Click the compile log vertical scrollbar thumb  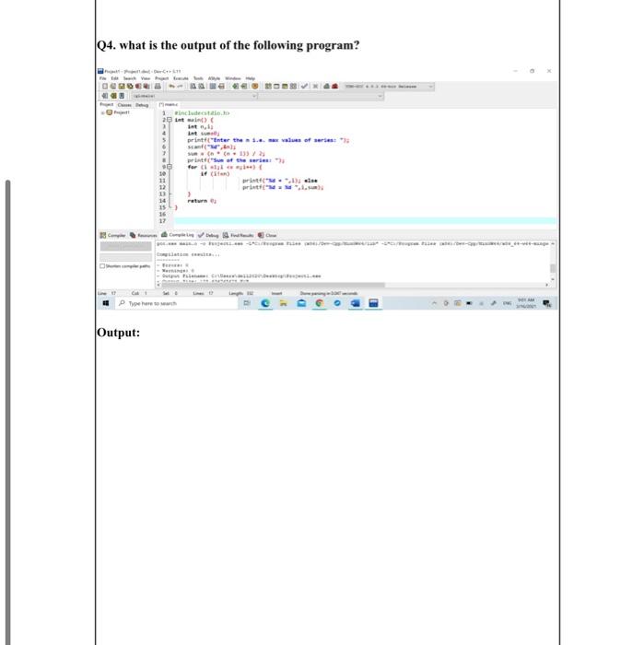[x=553, y=268]
